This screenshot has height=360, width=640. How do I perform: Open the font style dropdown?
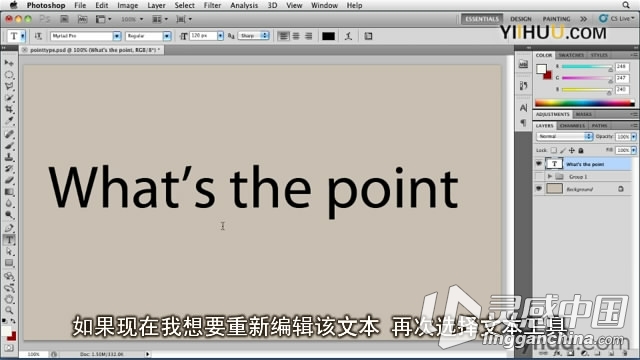click(167, 36)
